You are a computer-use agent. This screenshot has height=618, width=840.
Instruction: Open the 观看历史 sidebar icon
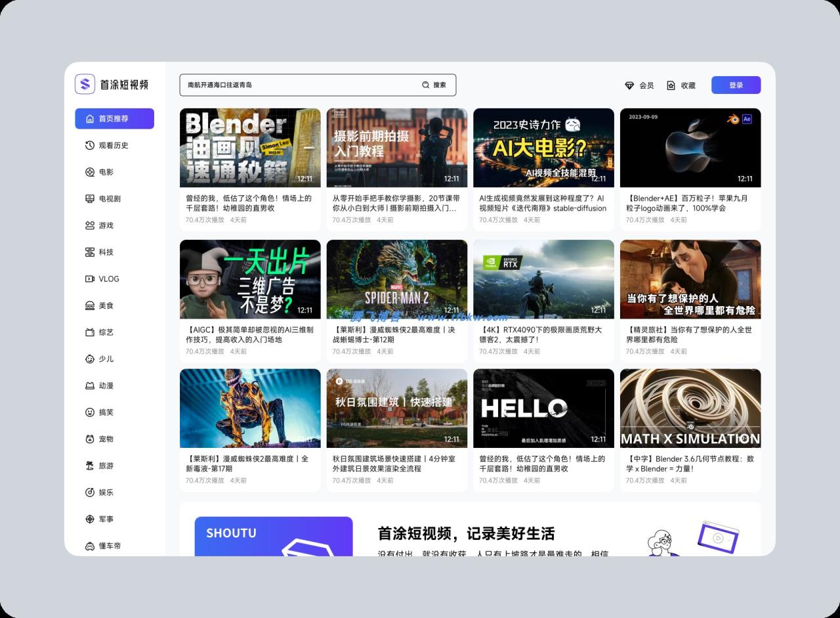[x=89, y=145]
